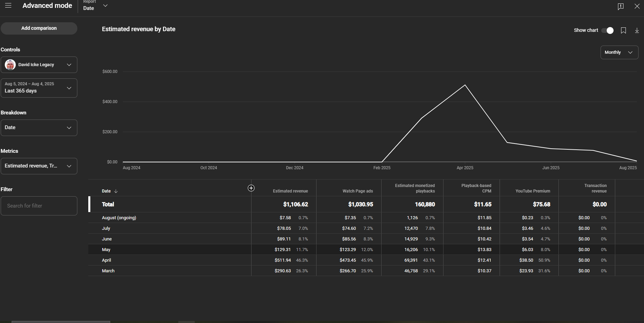Open the Metrics Estimated revenue dropdown

[39, 166]
